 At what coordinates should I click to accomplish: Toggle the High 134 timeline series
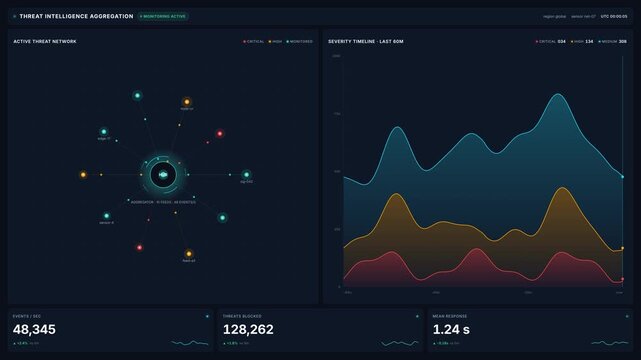(x=582, y=42)
